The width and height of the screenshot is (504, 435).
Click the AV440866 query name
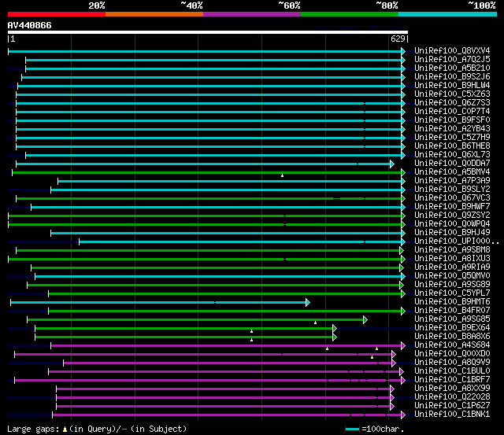[30, 25]
